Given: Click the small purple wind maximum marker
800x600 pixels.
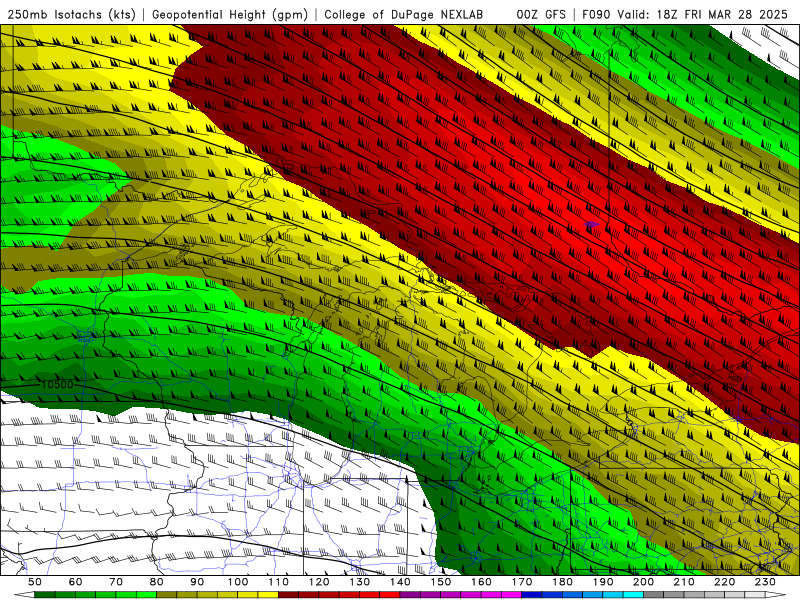Looking at the screenshot, I should click(591, 224).
